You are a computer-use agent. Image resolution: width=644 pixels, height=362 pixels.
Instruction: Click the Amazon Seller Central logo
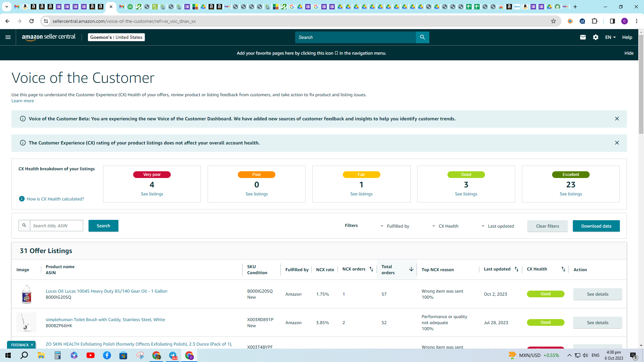[x=49, y=37]
